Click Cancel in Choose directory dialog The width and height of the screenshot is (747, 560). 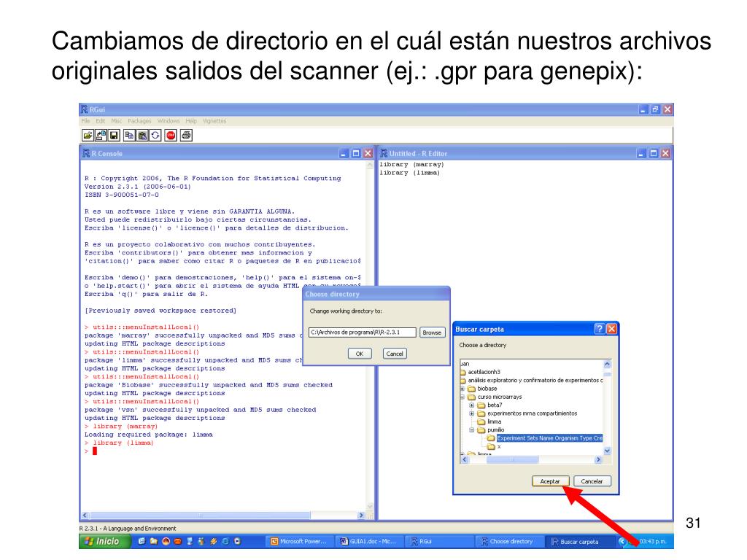395,354
